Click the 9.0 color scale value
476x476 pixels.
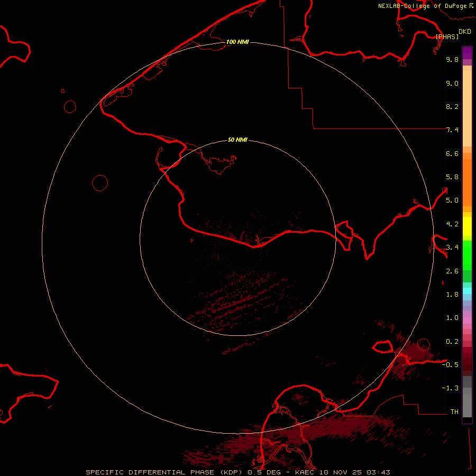[x=452, y=84]
